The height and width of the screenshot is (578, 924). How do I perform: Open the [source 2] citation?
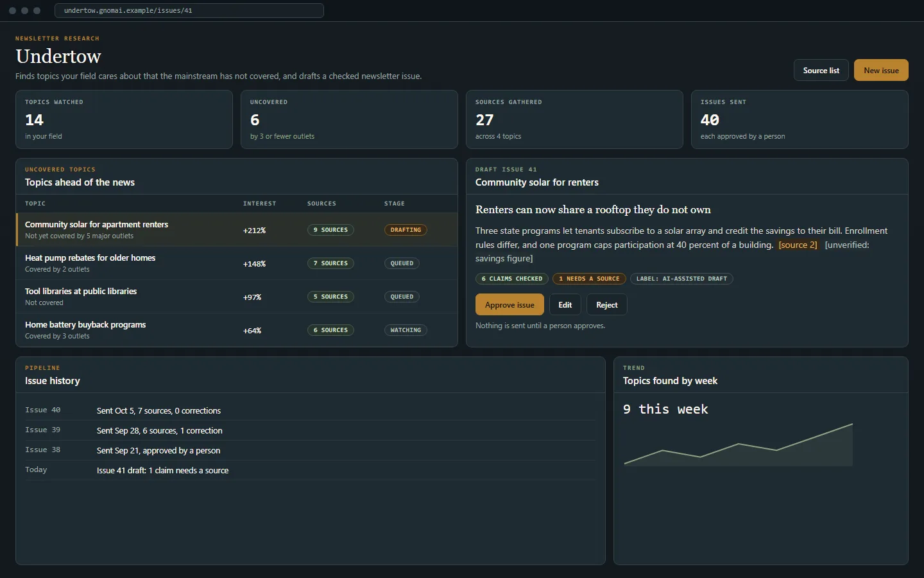point(798,245)
